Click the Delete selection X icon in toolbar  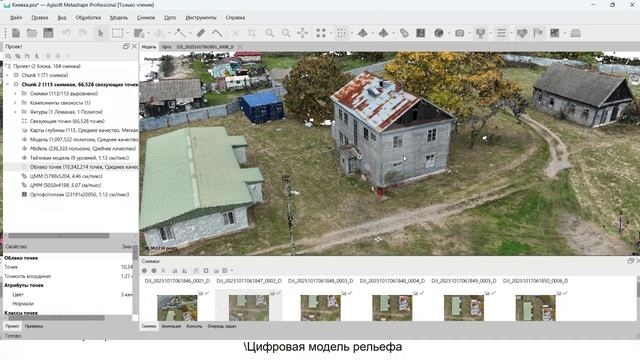(x=236, y=33)
